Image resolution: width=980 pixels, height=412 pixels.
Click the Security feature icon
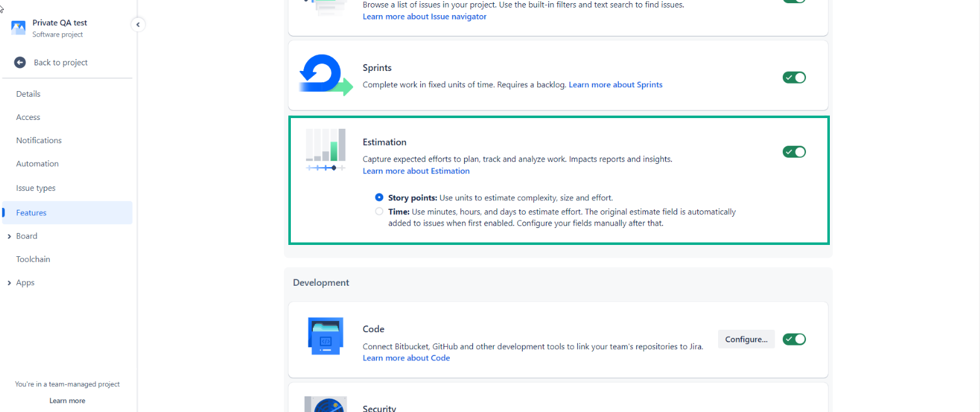coord(325,404)
